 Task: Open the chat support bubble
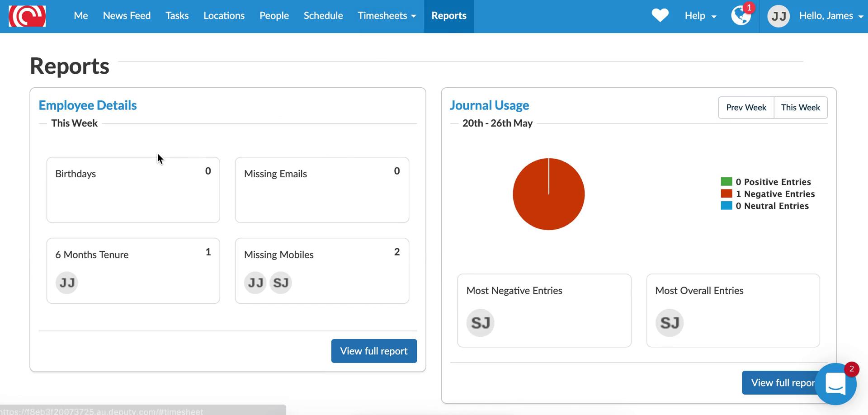tap(835, 384)
